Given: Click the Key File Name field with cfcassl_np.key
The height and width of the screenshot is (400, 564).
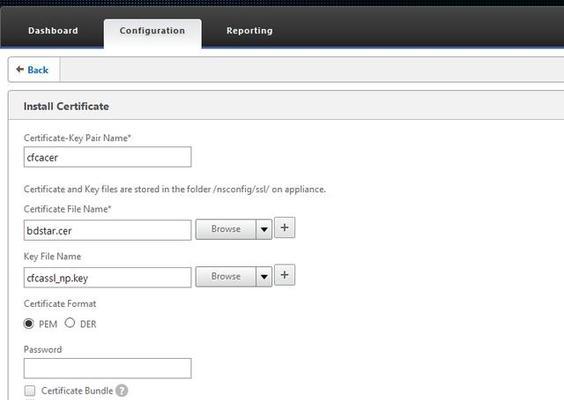Looking at the screenshot, I should (108, 277).
